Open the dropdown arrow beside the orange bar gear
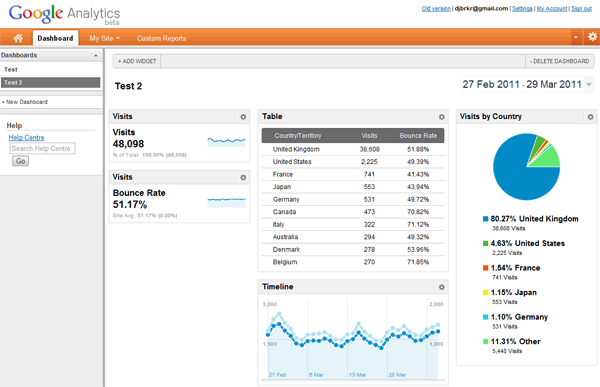The image size is (600, 387). [576, 38]
